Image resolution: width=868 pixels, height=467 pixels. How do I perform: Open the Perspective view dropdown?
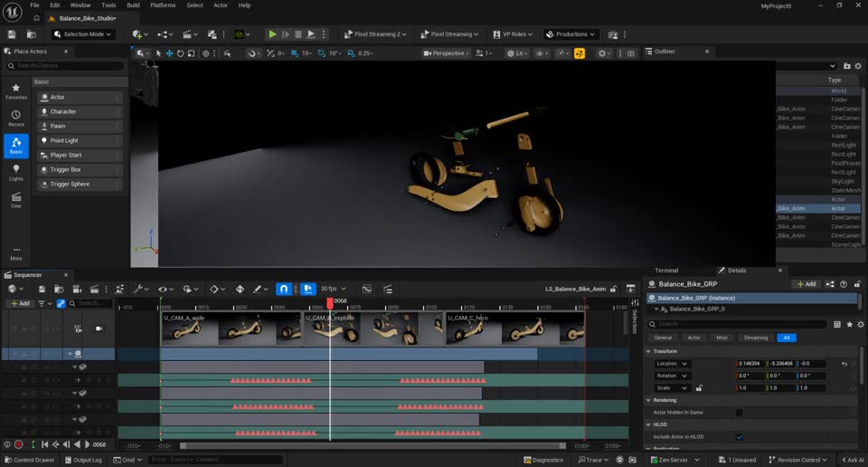click(446, 53)
